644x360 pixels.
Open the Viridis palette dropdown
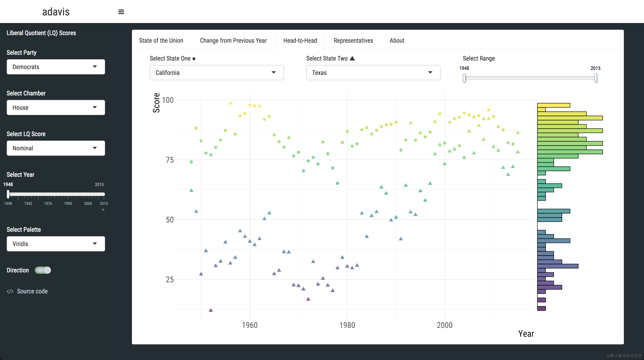56,244
